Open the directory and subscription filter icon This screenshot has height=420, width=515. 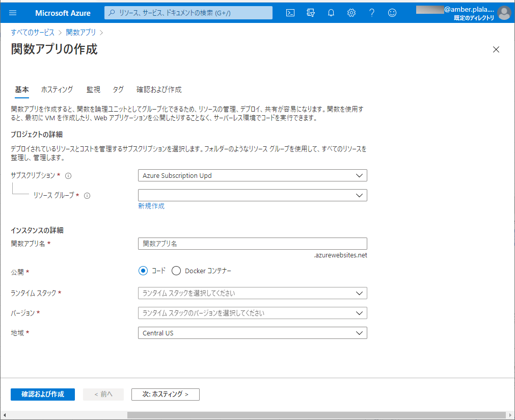[311, 13]
